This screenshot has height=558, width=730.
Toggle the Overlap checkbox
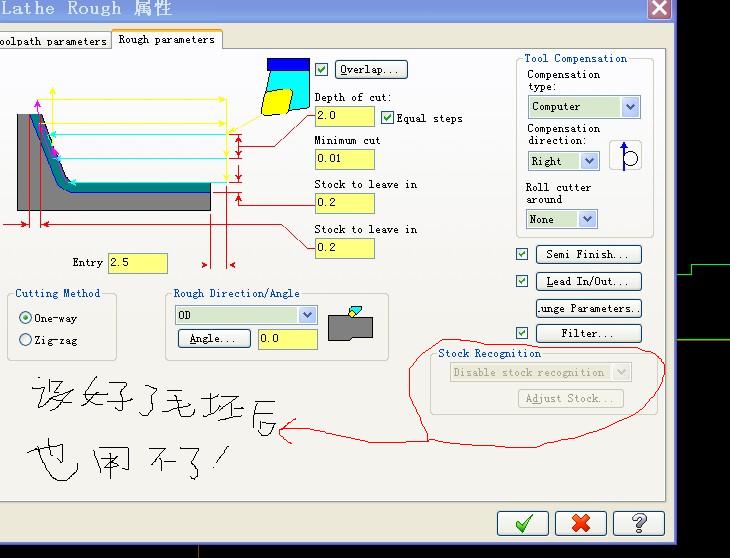coord(321,69)
